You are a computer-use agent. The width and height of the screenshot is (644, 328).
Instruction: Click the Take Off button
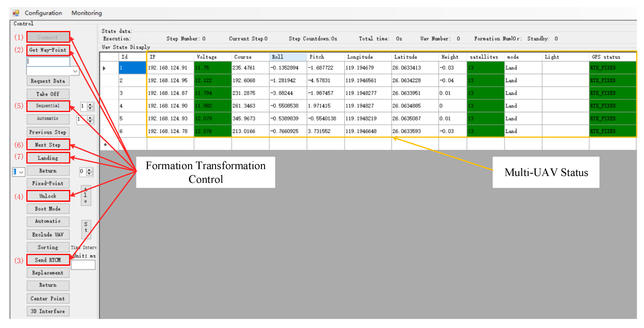[48, 94]
